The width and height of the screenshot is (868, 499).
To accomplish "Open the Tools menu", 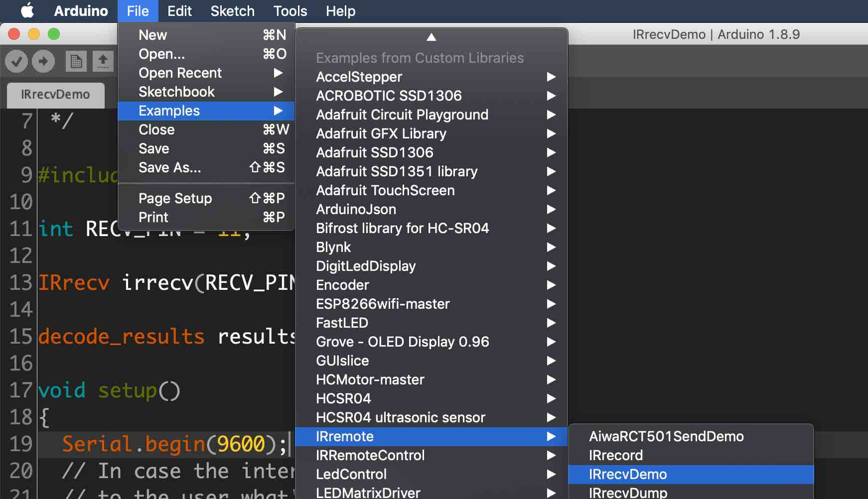I will (289, 10).
